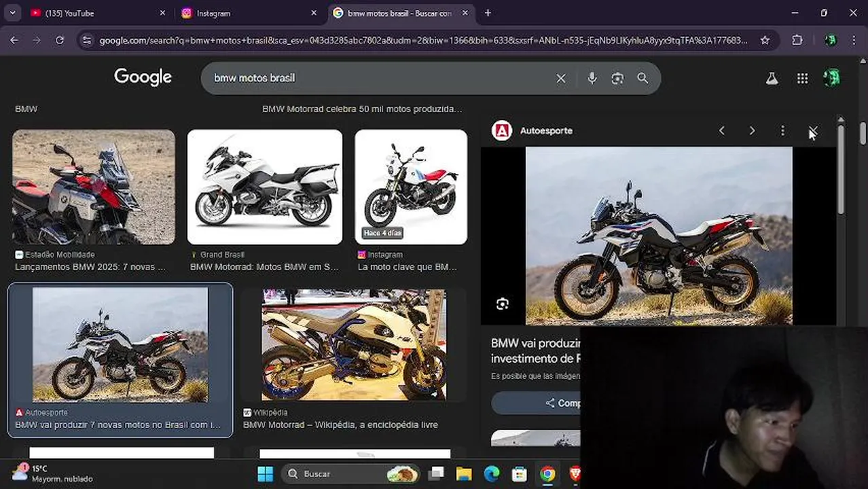Reload the page
Screen dimensions: 868x489
pyautogui.click(x=60, y=40)
